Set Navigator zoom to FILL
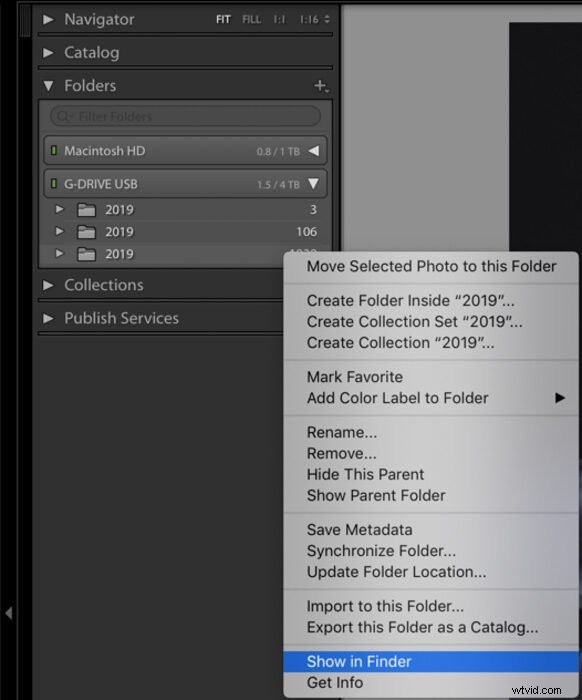Viewport: 582px width, 700px height. (252, 20)
